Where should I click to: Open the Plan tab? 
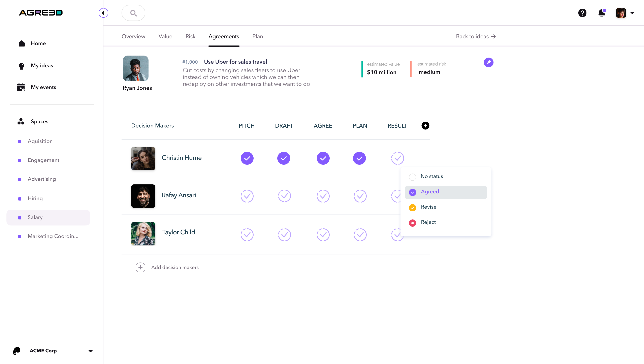[258, 36]
